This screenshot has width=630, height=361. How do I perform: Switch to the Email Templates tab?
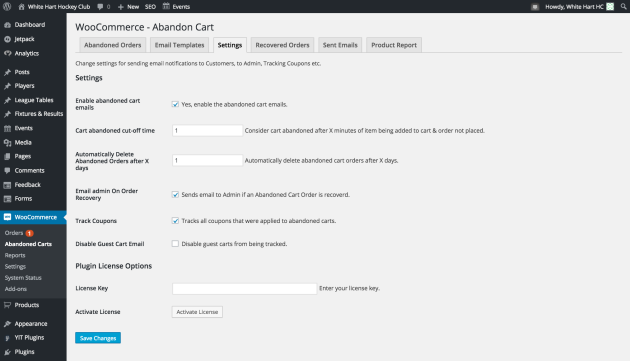[180, 45]
